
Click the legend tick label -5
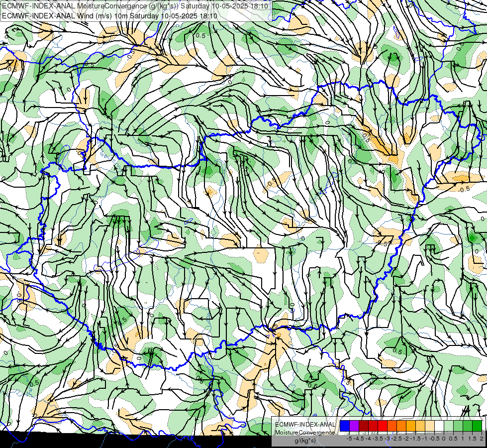(x=349, y=439)
